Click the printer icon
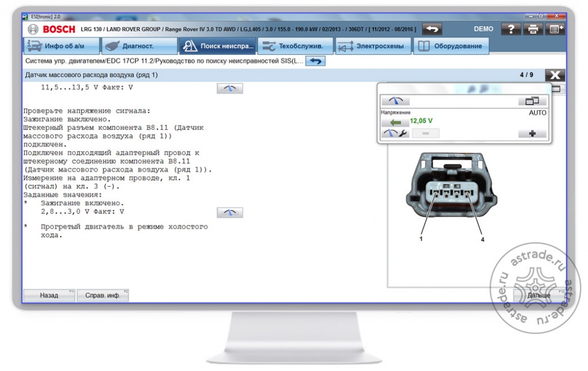588x371 pixels. click(x=533, y=29)
